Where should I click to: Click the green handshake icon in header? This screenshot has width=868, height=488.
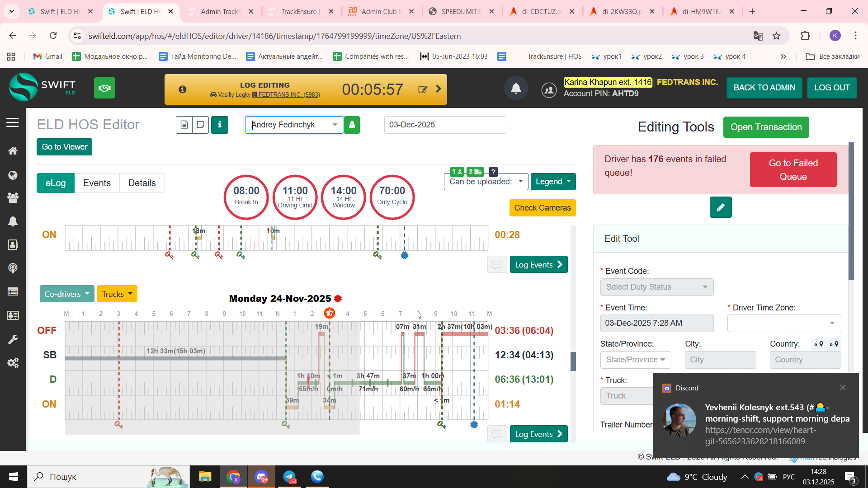click(104, 88)
